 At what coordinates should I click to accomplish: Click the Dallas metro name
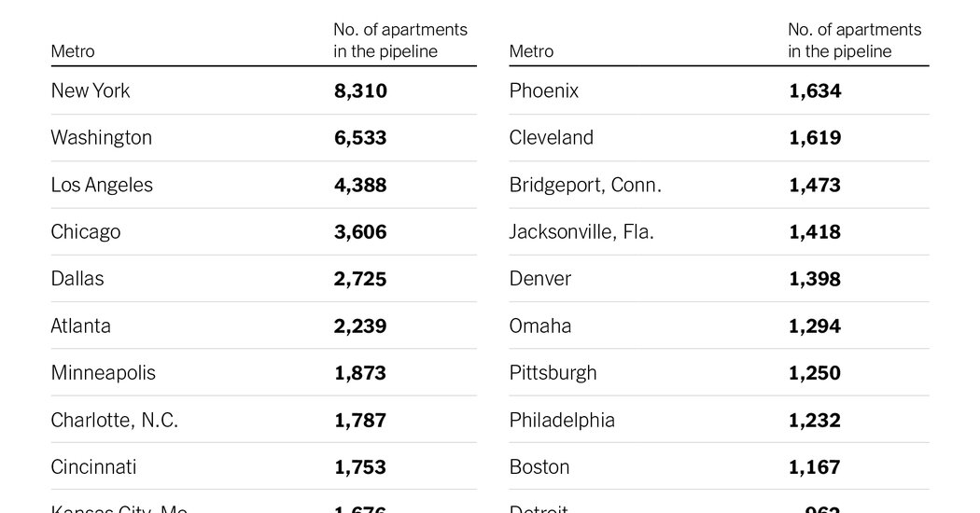pos(77,278)
